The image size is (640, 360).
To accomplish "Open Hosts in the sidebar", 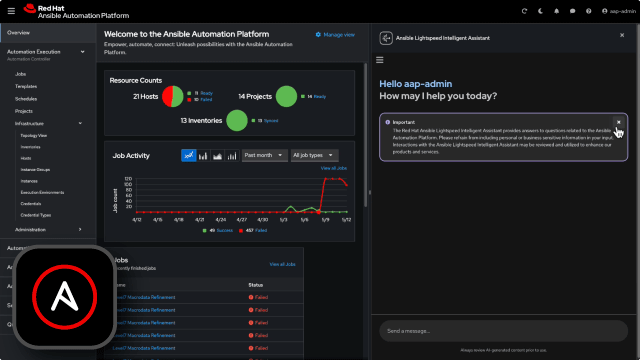I will 26,158.
